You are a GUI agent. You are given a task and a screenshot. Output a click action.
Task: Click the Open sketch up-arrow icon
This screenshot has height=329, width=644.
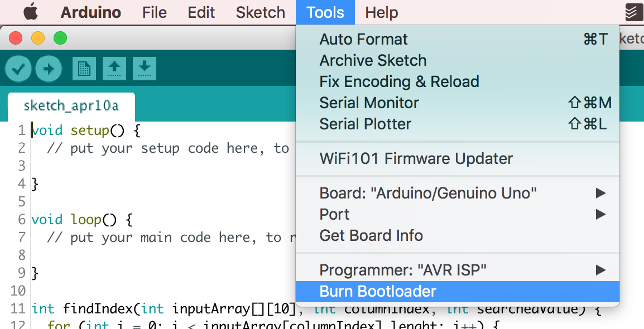[x=114, y=69]
